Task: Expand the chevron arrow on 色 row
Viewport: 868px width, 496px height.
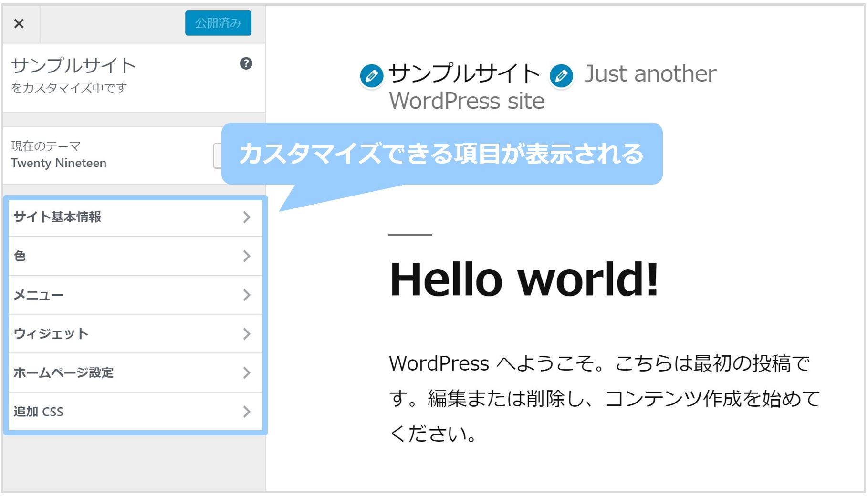Action: point(247,256)
